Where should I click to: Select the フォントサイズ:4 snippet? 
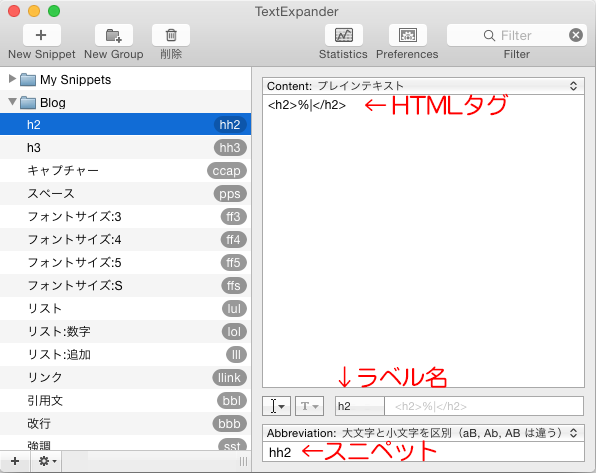point(125,240)
